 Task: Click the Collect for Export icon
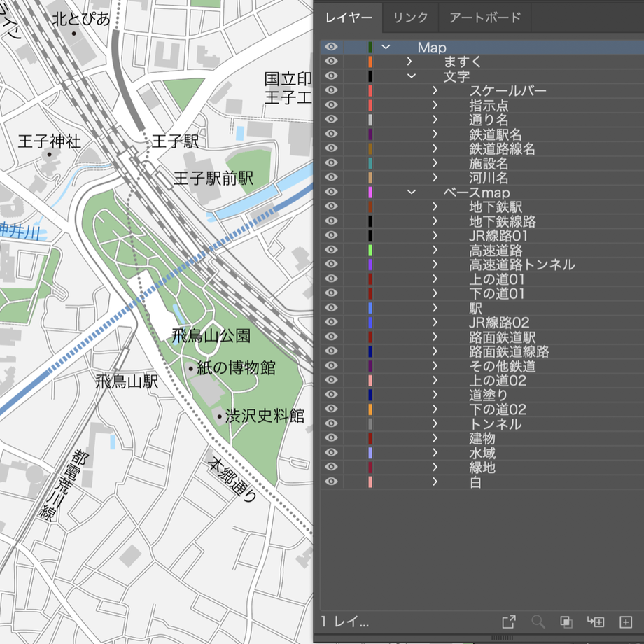pos(509,622)
